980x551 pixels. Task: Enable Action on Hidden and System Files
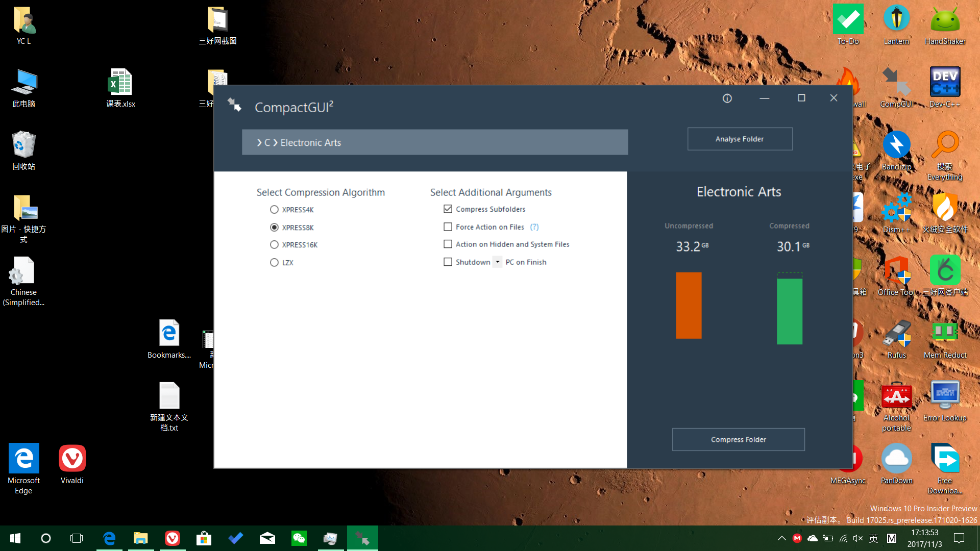click(448, 244)
